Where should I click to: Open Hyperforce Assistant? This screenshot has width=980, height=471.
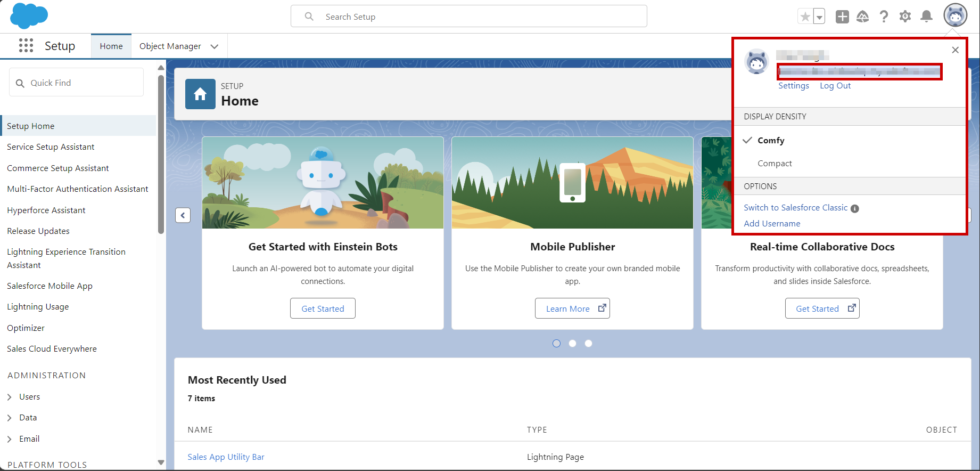click(46, 210)
